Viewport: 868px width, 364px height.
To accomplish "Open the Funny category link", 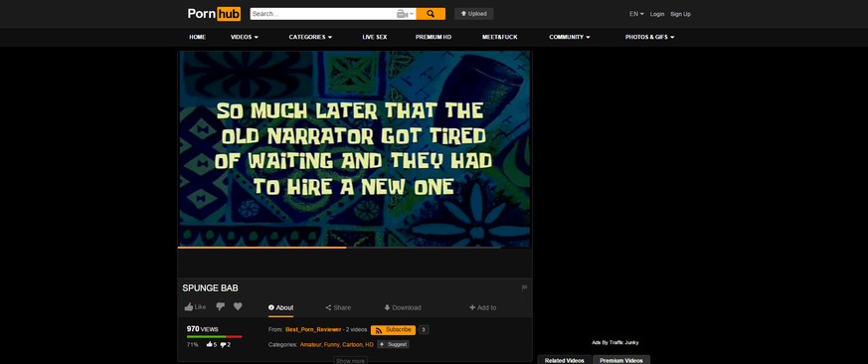I will coord(332,345).
